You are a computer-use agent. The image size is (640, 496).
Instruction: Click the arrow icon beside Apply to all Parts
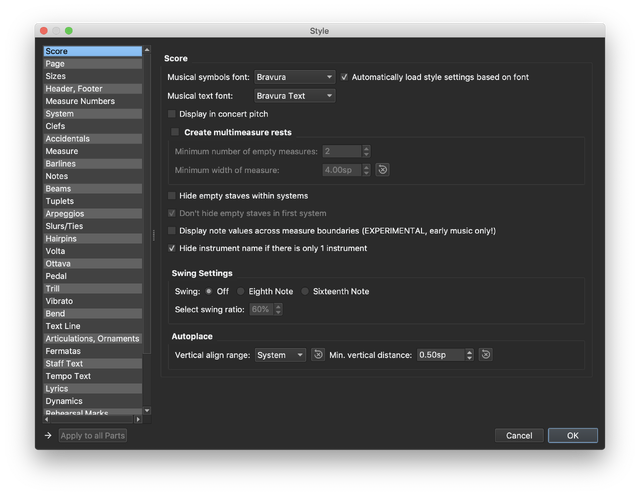[47, 436]
